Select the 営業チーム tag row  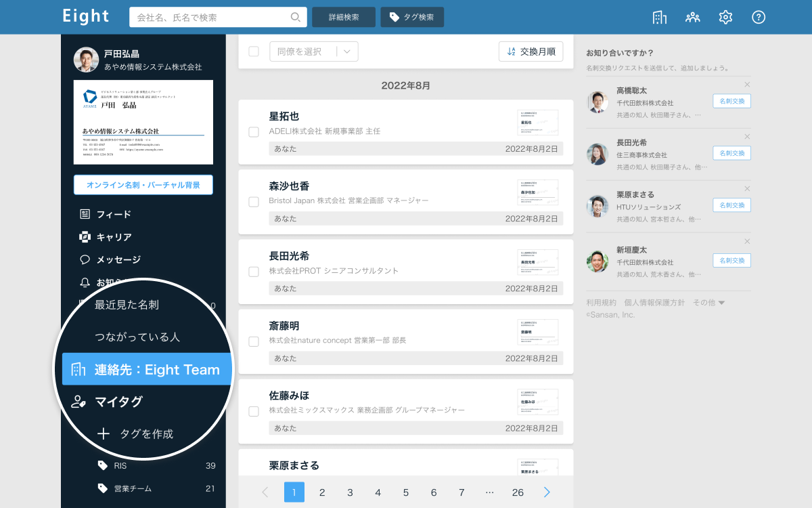[x=156, y=488]
